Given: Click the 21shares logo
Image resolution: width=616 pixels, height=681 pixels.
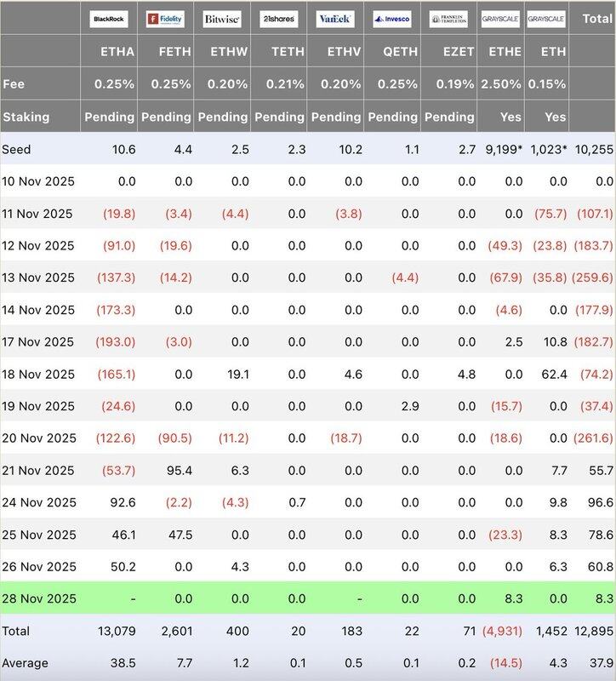Looking at the screenshot, I should [277, 18].
